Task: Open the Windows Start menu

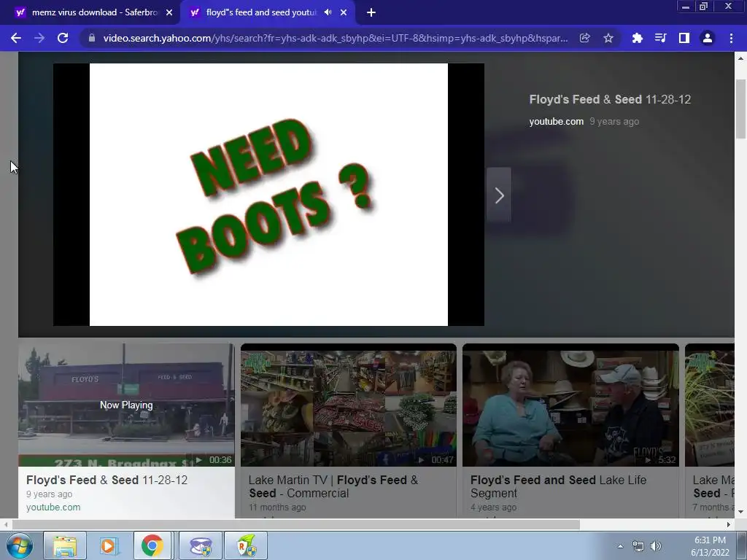Action: click(20, 545)
